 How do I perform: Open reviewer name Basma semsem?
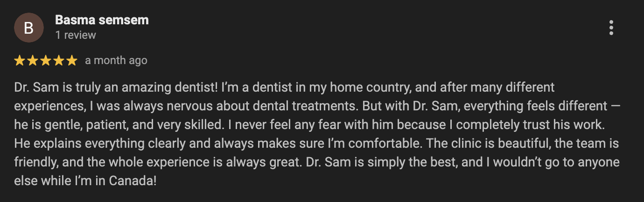[102, 20]
